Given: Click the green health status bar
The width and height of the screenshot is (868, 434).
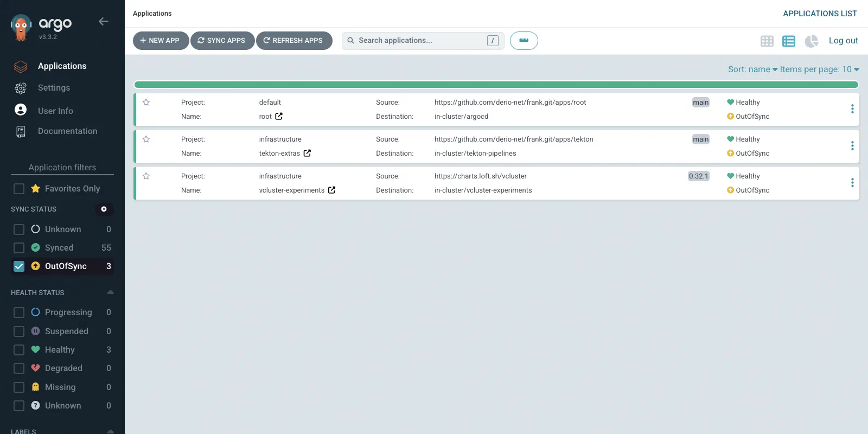Looking at the screenshot, I should pyautogui.click(x=496, y=85).
